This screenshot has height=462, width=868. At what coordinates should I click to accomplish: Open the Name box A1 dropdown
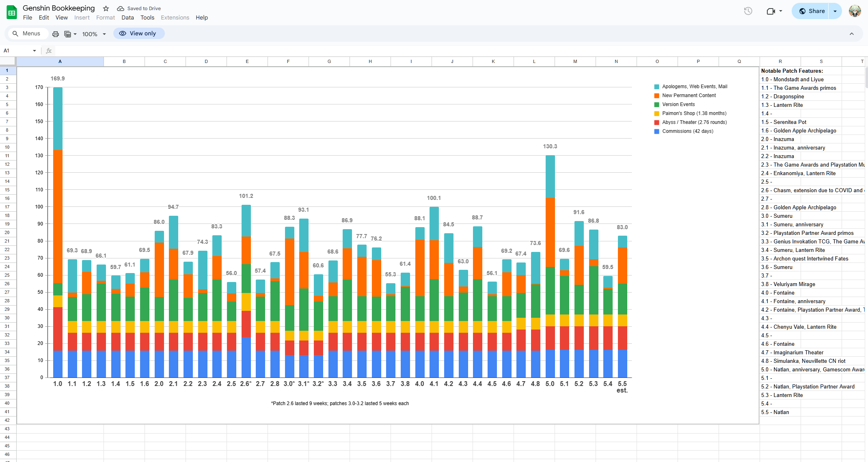[35, 51]
